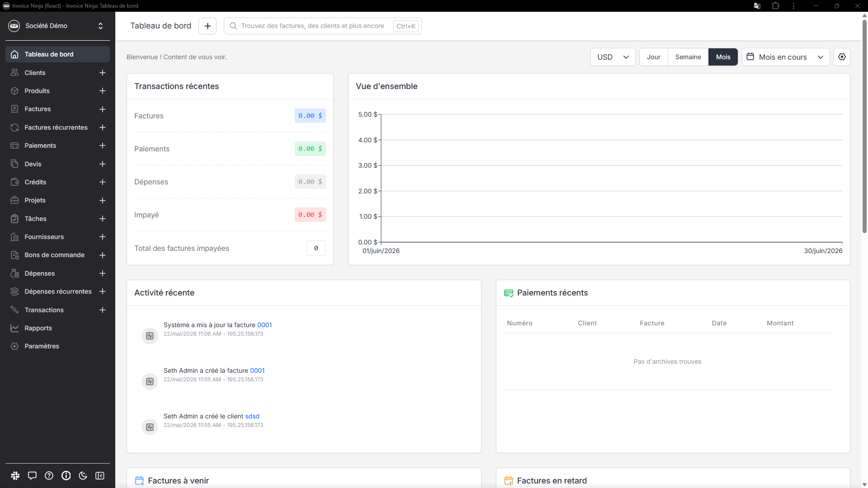Click the Total des factures impayées count

click(x=316, y=248)
